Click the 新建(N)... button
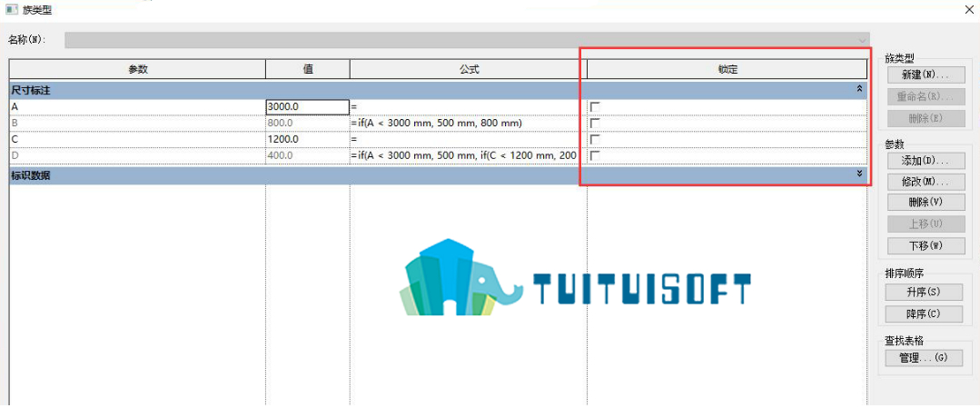 point(925,75)
